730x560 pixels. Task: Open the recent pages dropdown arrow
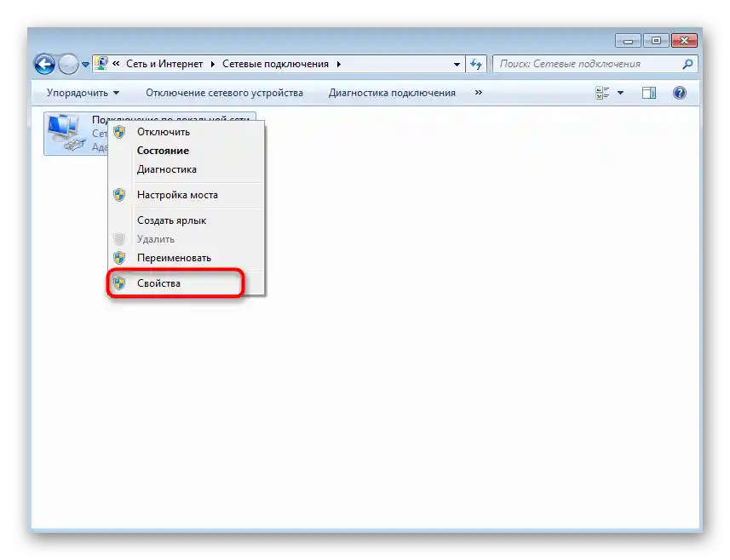pos(85,65)
